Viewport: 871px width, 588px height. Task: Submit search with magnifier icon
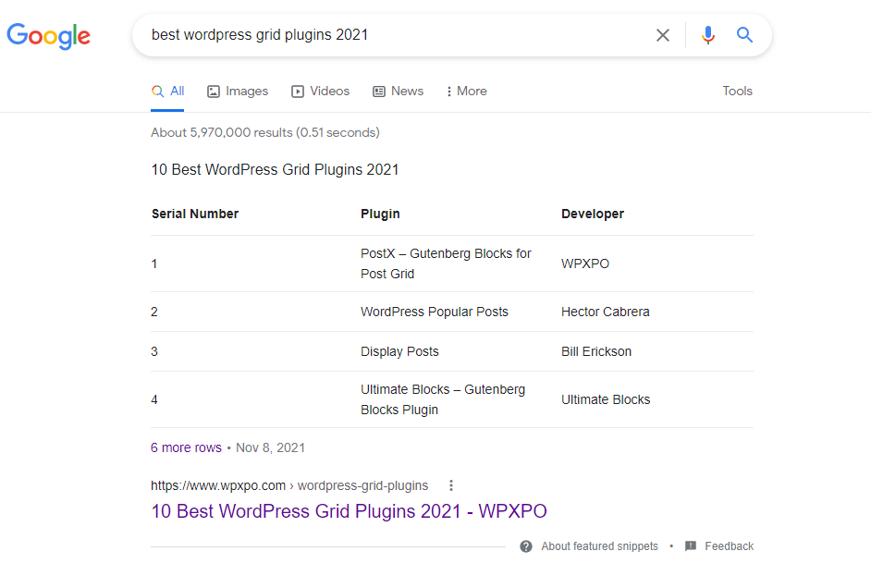tap(744, 35)
